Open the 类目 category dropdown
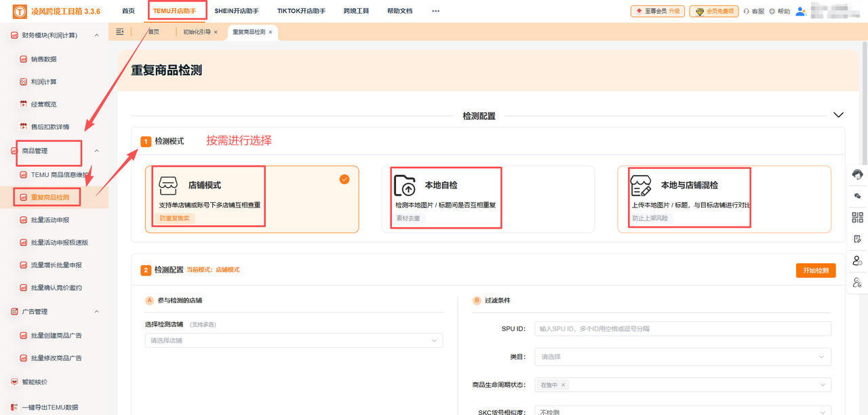 click(x=683, y=357)
